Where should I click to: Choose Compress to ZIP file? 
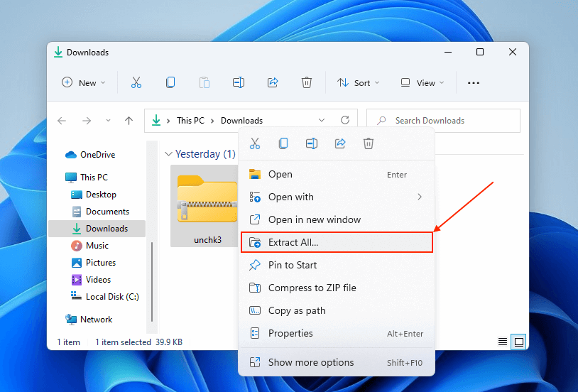point(312,288)
